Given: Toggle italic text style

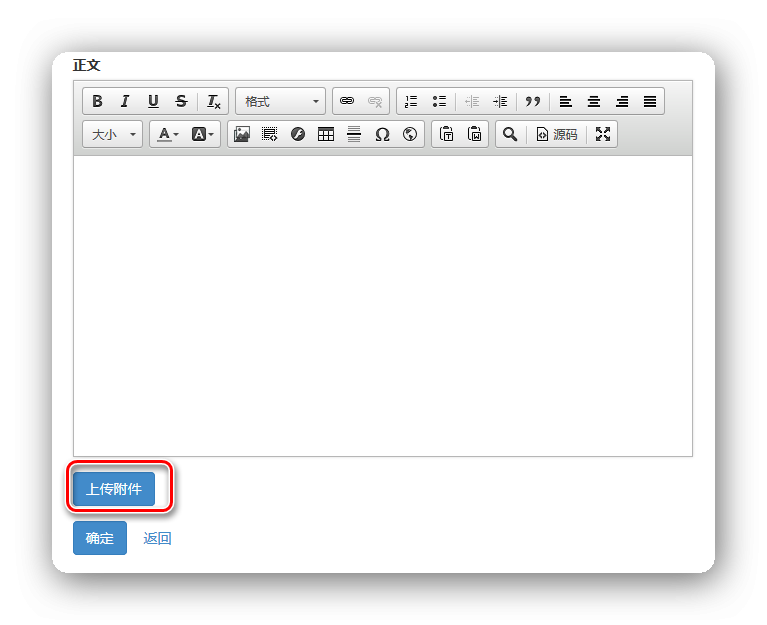Looking at the screenshot, I should point(125,101).
